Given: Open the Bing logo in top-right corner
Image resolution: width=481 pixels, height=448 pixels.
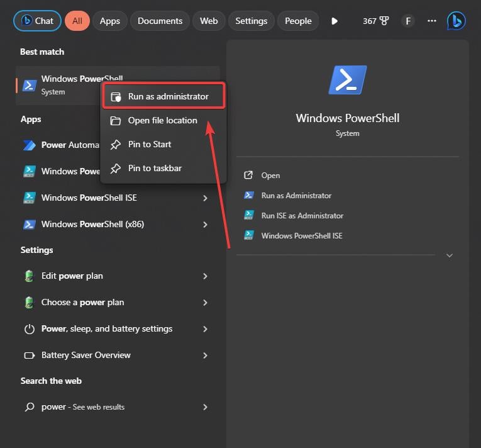Looking at the screenshot, I should (456, 21).
